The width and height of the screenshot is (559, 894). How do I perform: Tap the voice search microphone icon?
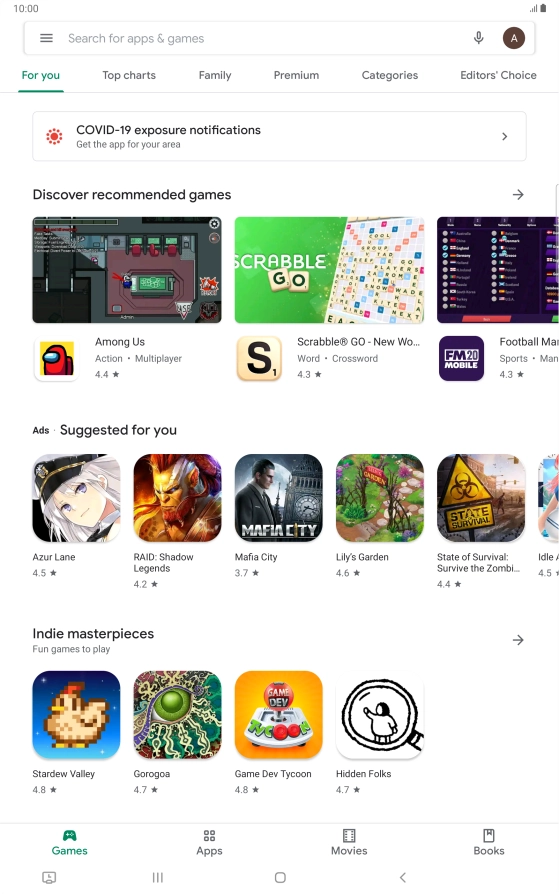tap(479, 38)
